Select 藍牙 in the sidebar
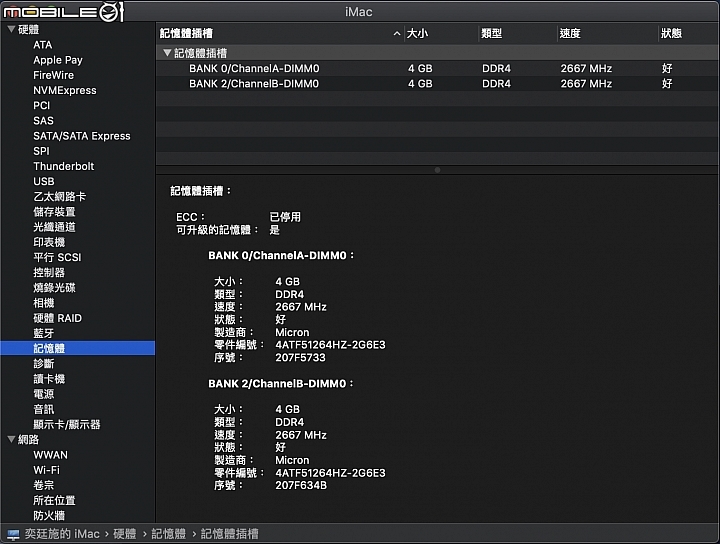720x544 pixels. tap(44, 333)
